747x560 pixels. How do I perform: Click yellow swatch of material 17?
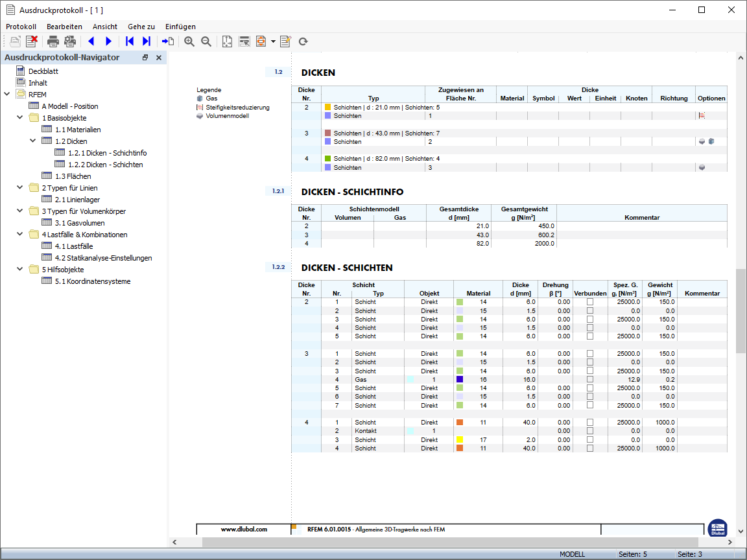[x=460, y=439]
